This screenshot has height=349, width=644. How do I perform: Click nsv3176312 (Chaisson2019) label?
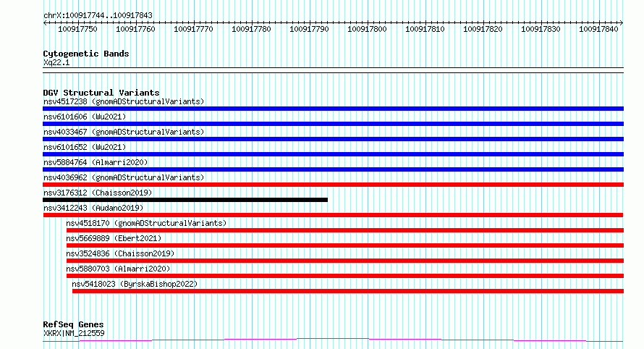click(98, 193)
